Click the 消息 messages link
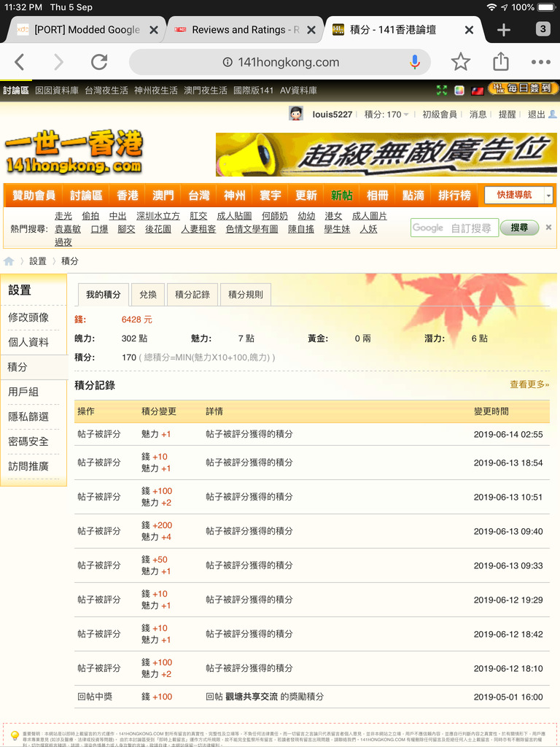 (x=478, y=115)
